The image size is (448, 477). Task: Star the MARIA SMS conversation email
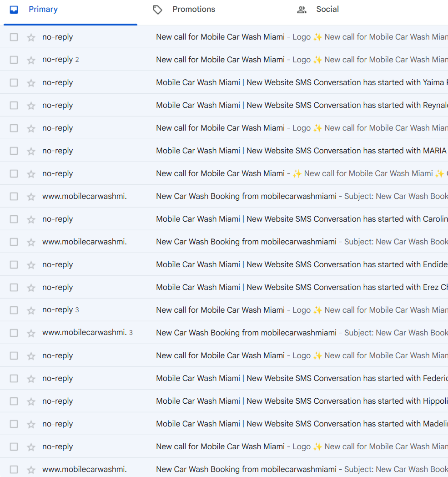click(x=30, y=150)
